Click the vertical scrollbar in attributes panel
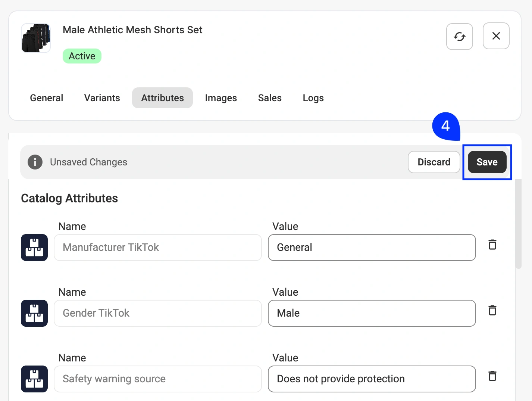This screenshot has width=532, height=401. point(518,224)
